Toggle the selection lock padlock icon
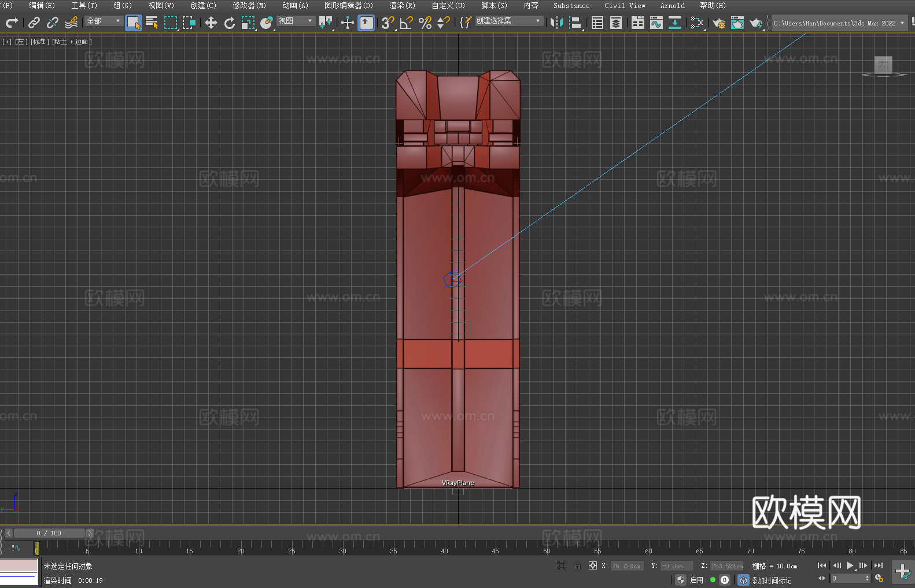Image resolution: width=915 pixels, height=588 pixels. point(577,565)
